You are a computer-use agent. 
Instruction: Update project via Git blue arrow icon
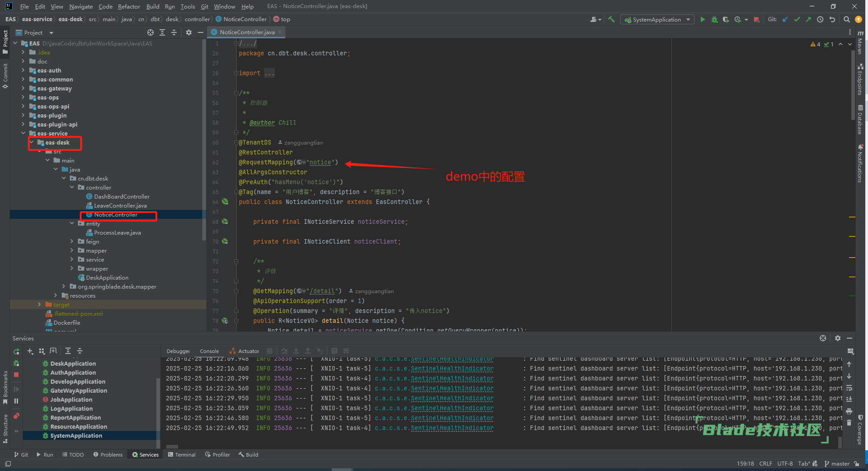(x=785, y=19)
